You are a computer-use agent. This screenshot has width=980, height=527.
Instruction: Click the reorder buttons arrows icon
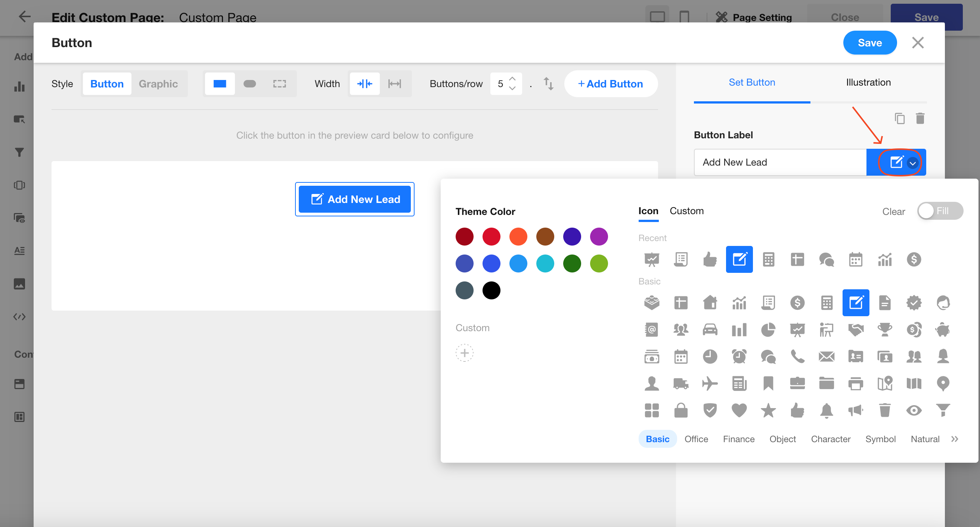click(548, 83)
